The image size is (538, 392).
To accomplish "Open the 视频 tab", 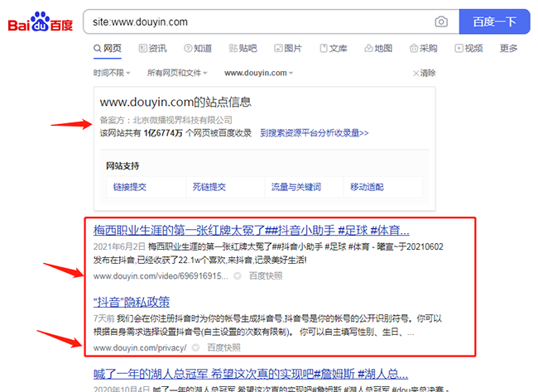I will pyautogui.click(x=468, y=48).
